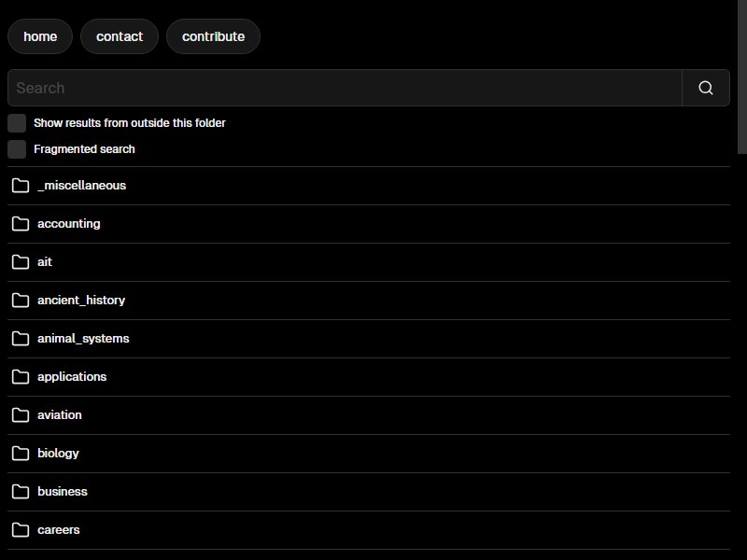Click the folder icon beside ancient_history

coord(21,300)
